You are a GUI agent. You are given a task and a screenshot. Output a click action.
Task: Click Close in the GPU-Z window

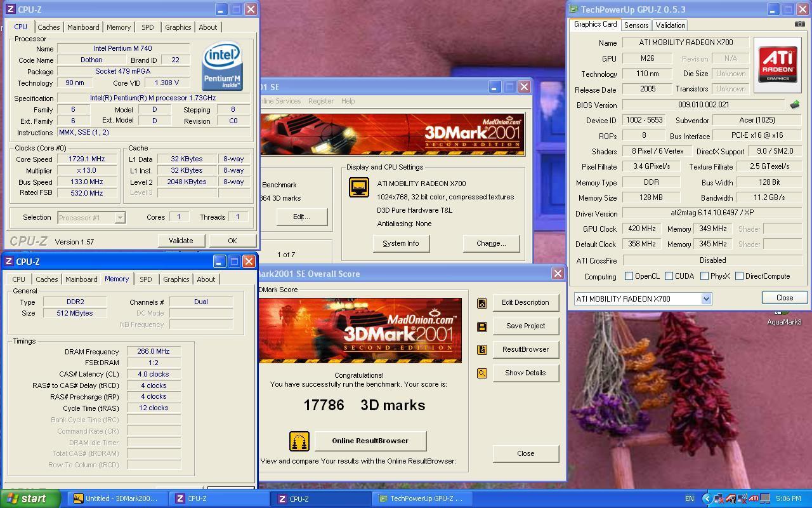tap(784, 298)
